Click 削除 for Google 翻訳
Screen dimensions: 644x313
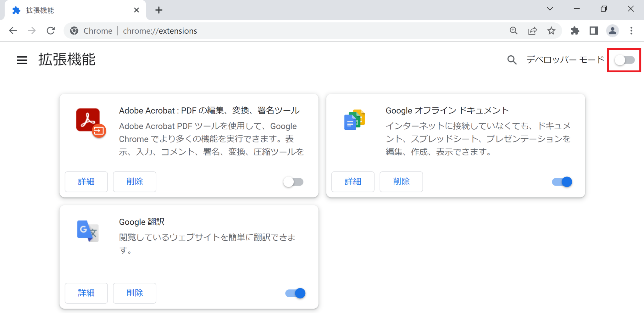135,293
